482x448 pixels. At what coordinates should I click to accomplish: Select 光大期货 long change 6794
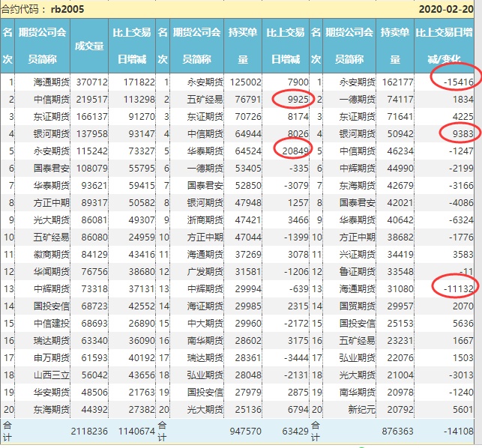pyautogui.click(x=298, y=409)
